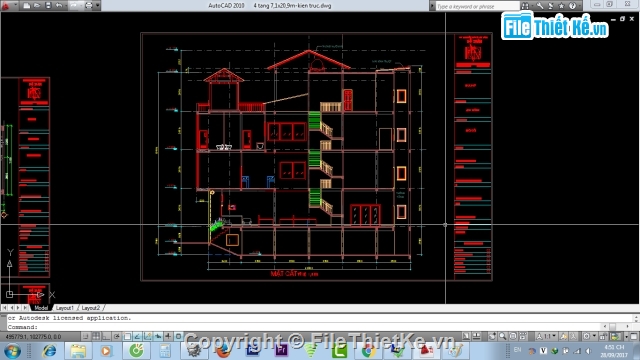Click the Save icon in Quick Access

click(48, 6)
